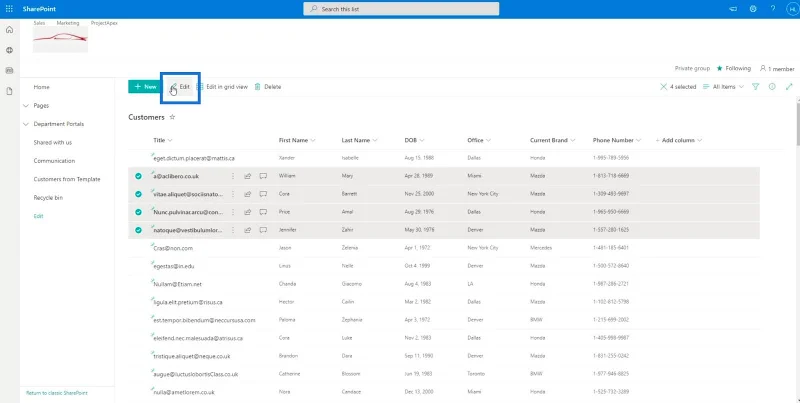The height and width of the screenshot is (403, 800).
Task: Click the Search this list box
Action: [x=401, y=9]
